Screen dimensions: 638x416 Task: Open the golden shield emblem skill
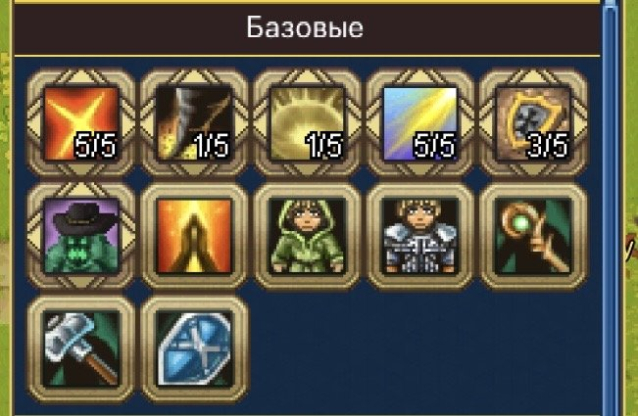(x=533, y=123)
